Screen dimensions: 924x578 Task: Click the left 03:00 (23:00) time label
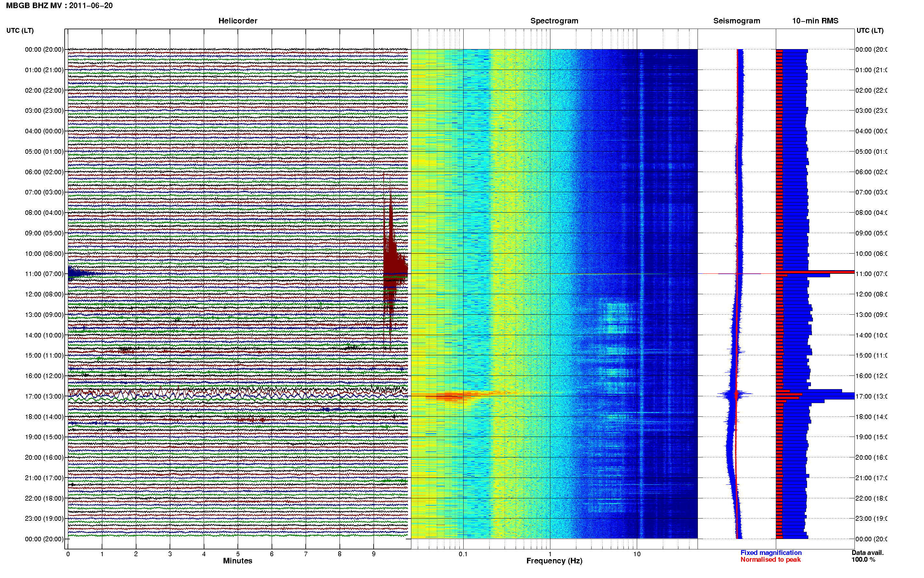(44, 111)
